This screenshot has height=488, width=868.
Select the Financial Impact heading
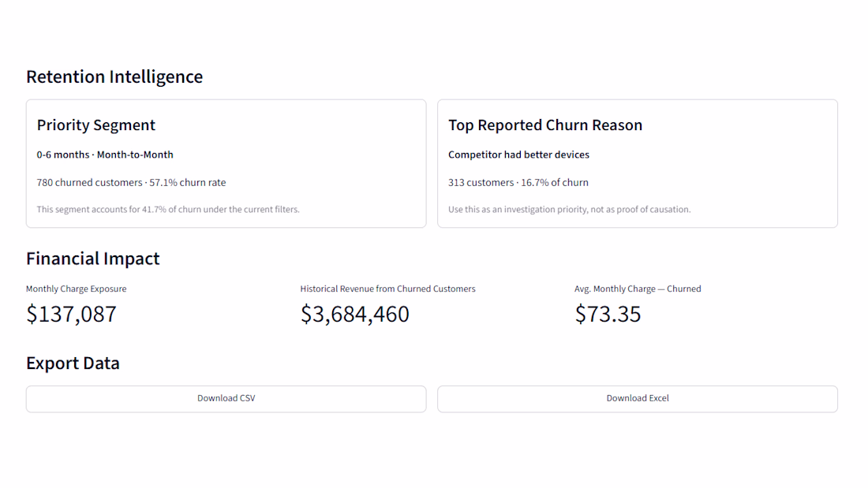pos(93,259)
